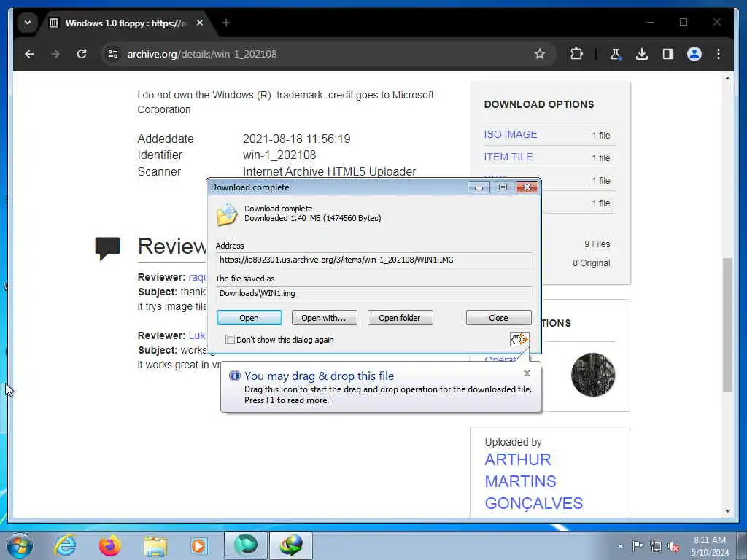Viewport: 747px width, 560px height.
Task: Toggle the Chrome side panel icon
Action: pyautogui.click(x=668, y=54)
